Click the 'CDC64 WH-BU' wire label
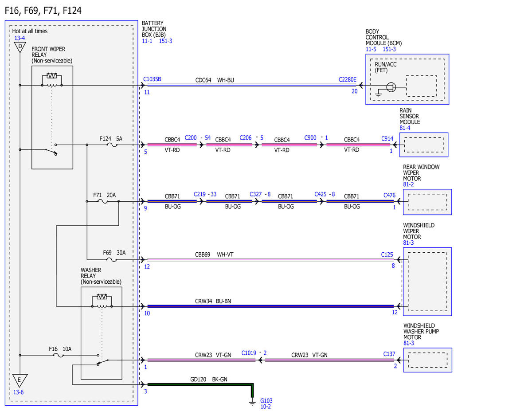This screenshot has height=411, width=532. pos(215,81)
